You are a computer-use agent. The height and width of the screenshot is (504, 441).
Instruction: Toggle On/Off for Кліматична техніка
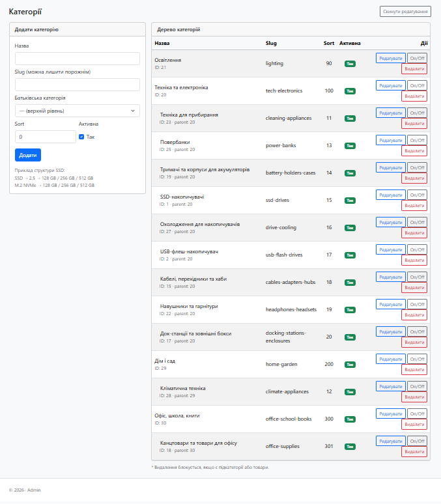point(417,386)
